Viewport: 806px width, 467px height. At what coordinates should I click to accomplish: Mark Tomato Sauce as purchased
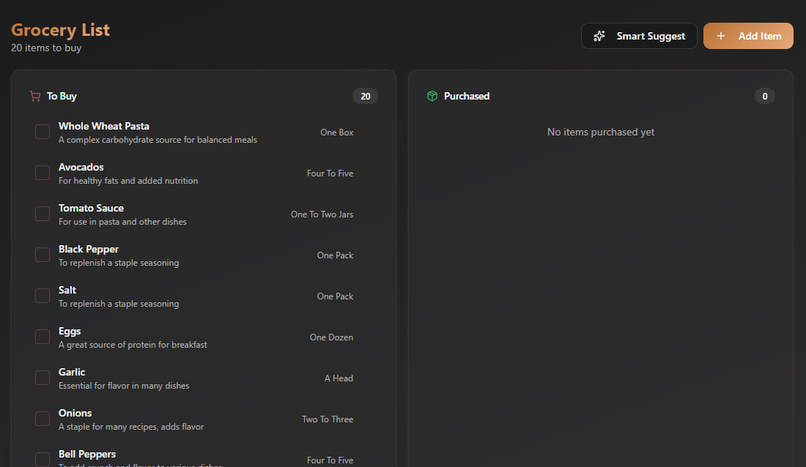tap(42, 214)
